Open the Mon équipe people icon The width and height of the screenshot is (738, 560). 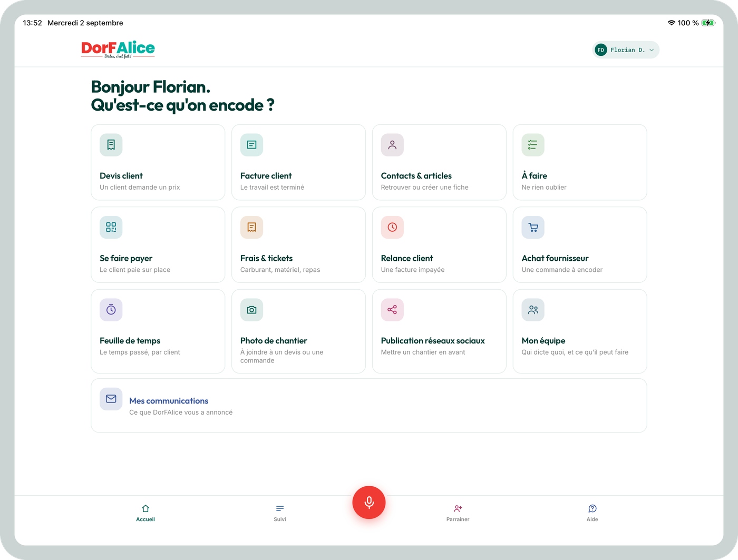(x=533, y=310)
